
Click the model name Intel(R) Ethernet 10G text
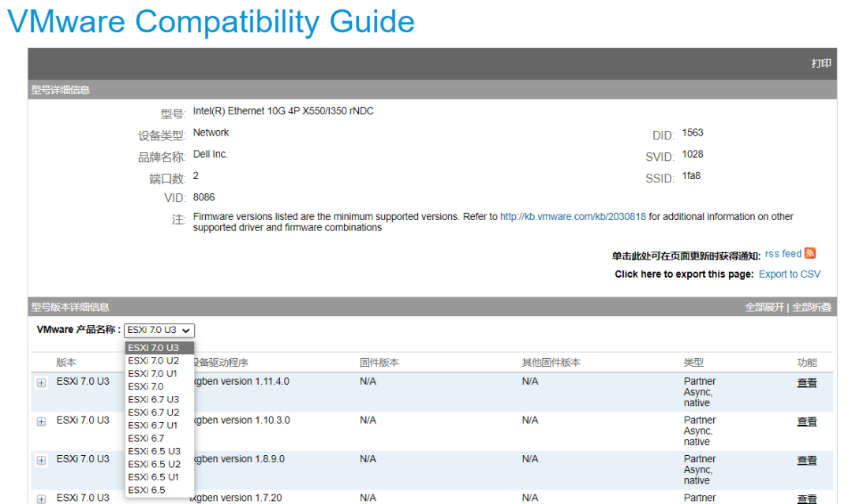[283, 111]
